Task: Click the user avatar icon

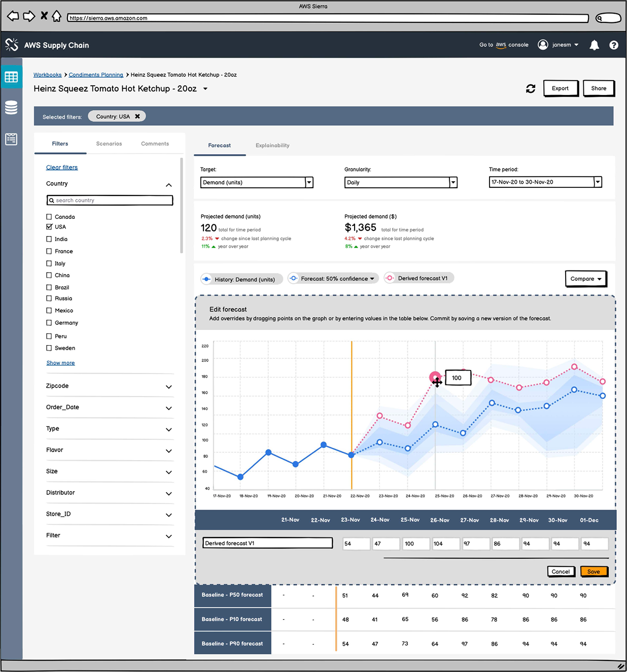Action: pos(543,45)
